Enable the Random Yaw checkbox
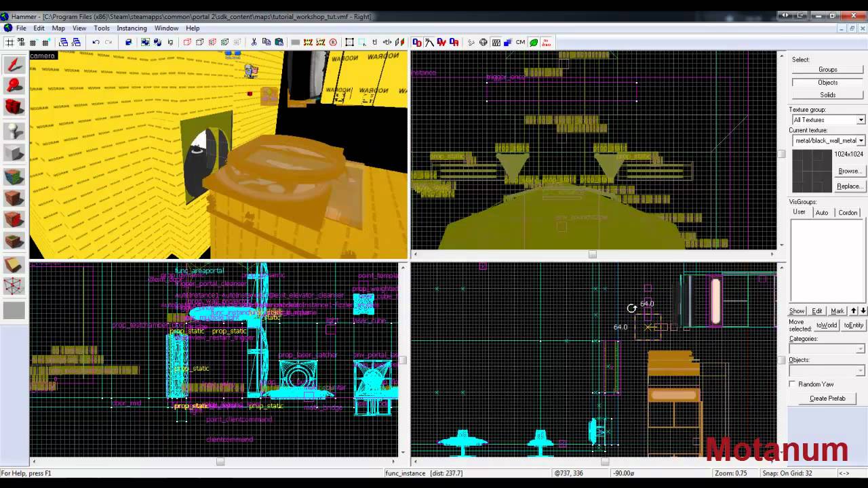 click(793, 384)
